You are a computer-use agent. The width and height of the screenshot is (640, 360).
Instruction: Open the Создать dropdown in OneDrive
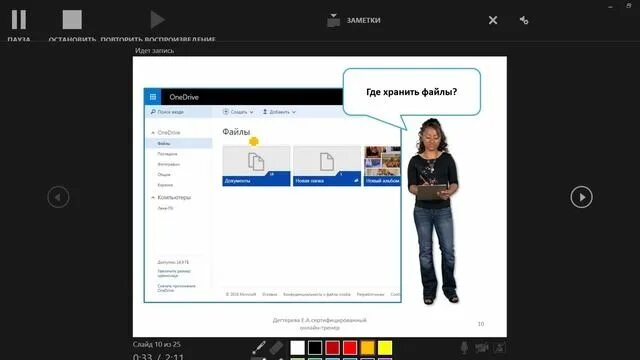[x=238, y=112]
